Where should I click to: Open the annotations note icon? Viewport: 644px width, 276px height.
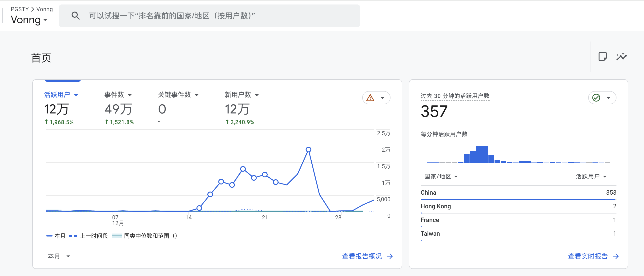603,57
